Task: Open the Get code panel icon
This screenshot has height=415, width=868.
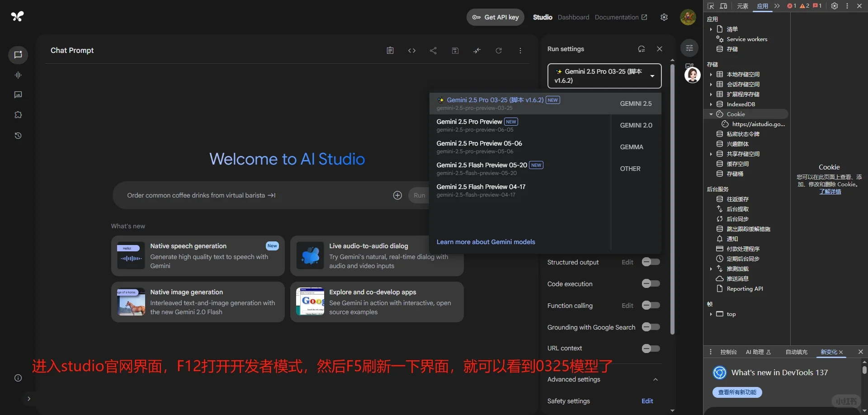Action: (x=412, y=50)
